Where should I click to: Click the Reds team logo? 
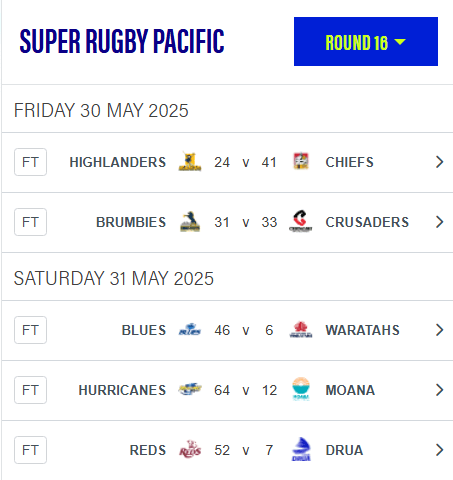[x=190, y=449]
